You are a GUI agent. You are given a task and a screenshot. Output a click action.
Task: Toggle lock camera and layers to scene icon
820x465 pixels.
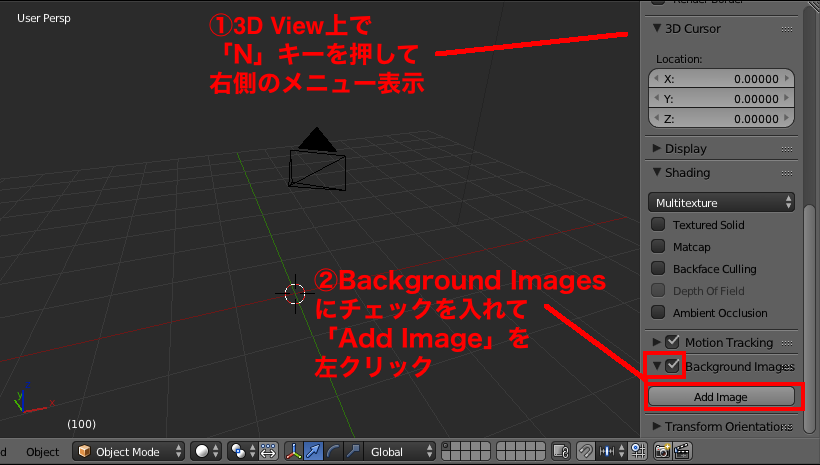561,451
